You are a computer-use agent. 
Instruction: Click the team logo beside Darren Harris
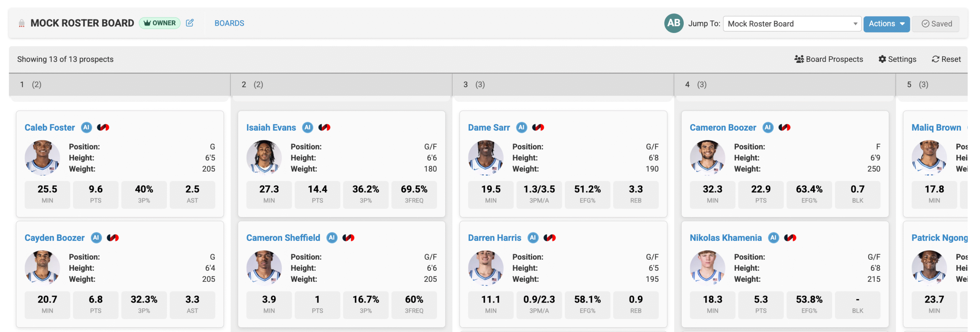pyautogui.click(x=550, y=238)
